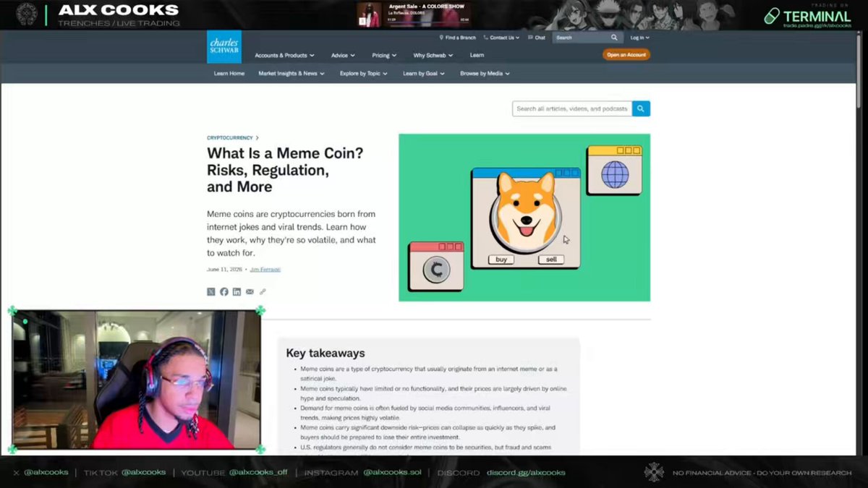Click the Argent Sale song title
868x488 pixels.
point(427,7)
